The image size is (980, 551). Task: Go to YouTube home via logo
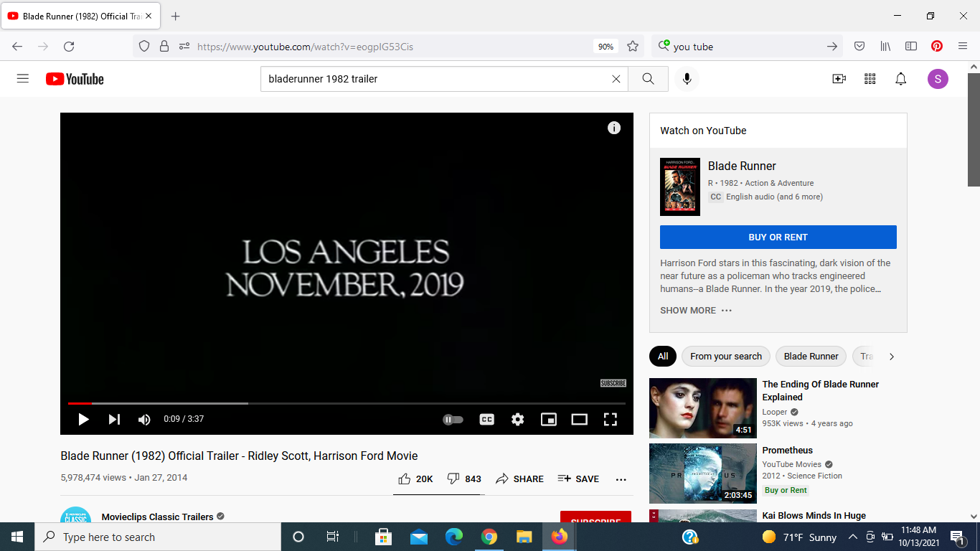point(75,79)
